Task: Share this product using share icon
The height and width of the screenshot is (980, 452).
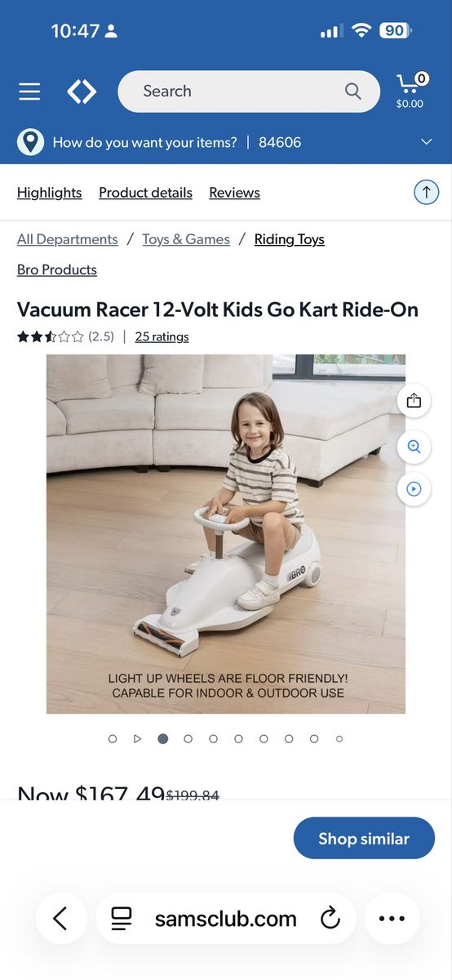Action: pos(414,400)
